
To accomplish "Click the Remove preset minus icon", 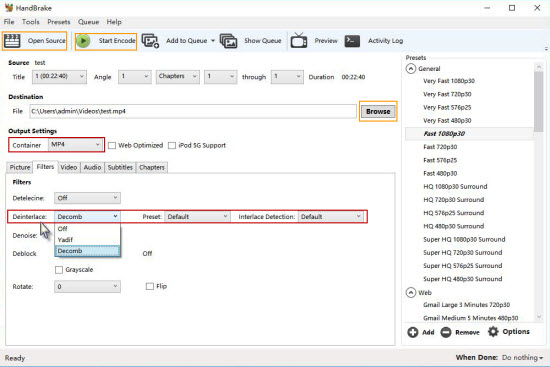I will (446, 332).
